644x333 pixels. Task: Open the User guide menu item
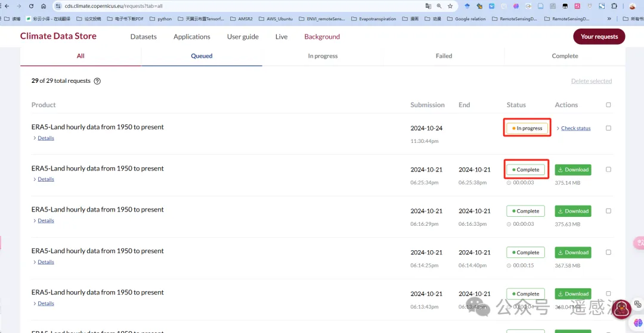243,37
